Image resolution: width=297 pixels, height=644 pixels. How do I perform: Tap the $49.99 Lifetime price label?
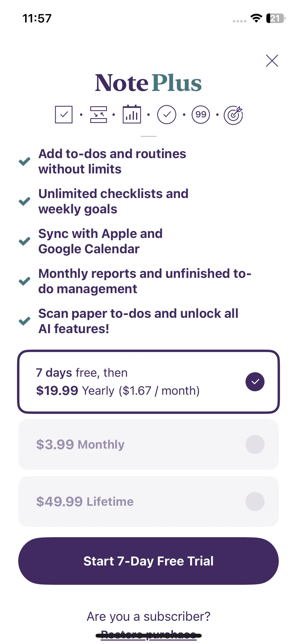click(x=85, y=502)
